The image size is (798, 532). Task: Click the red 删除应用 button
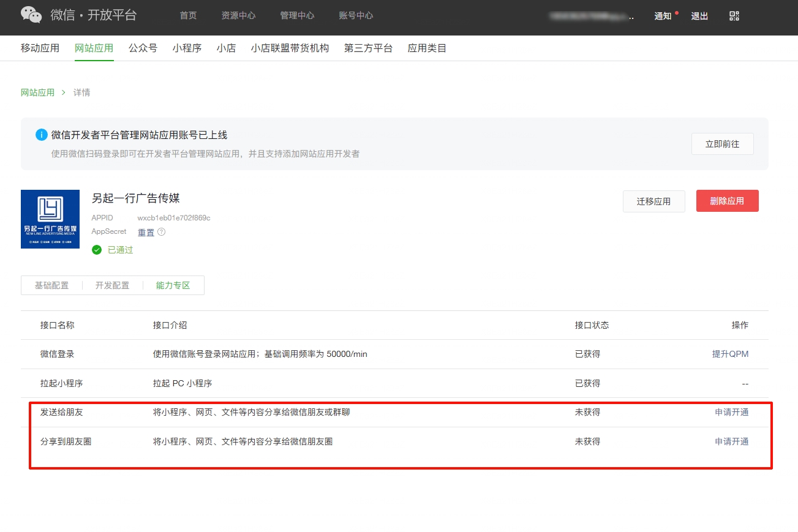pyautogui.click(x=727, y=200)
